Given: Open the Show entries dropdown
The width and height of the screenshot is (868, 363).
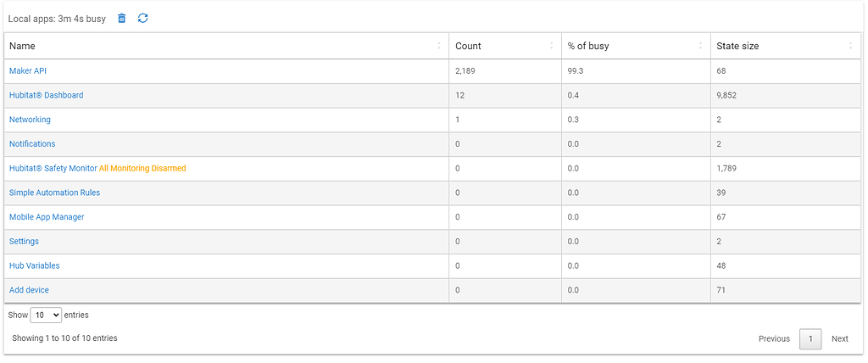Looking at the screenshot, I should [x=46, y=315].
